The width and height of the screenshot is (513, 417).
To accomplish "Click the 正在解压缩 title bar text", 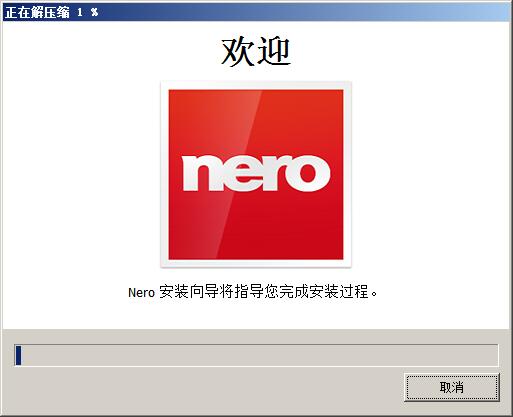I will (37, 13).
